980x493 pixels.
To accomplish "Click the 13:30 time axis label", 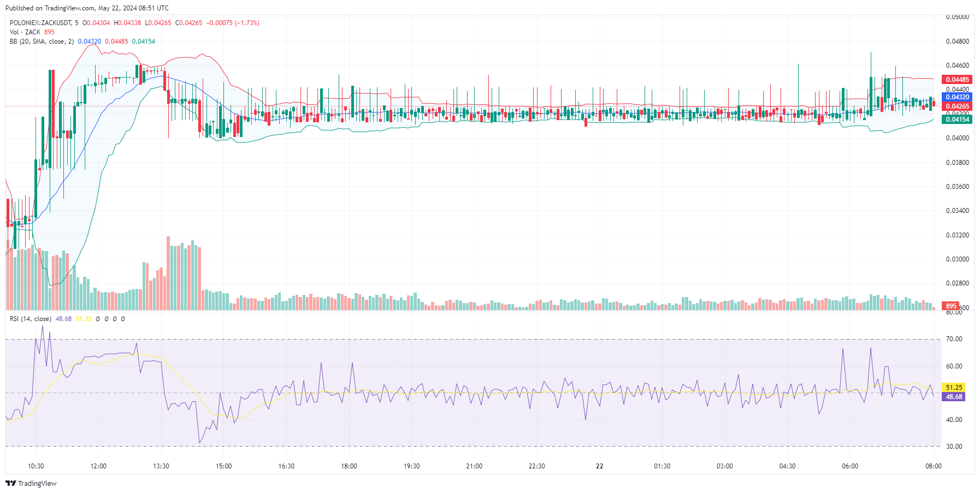I will [161, 466].
